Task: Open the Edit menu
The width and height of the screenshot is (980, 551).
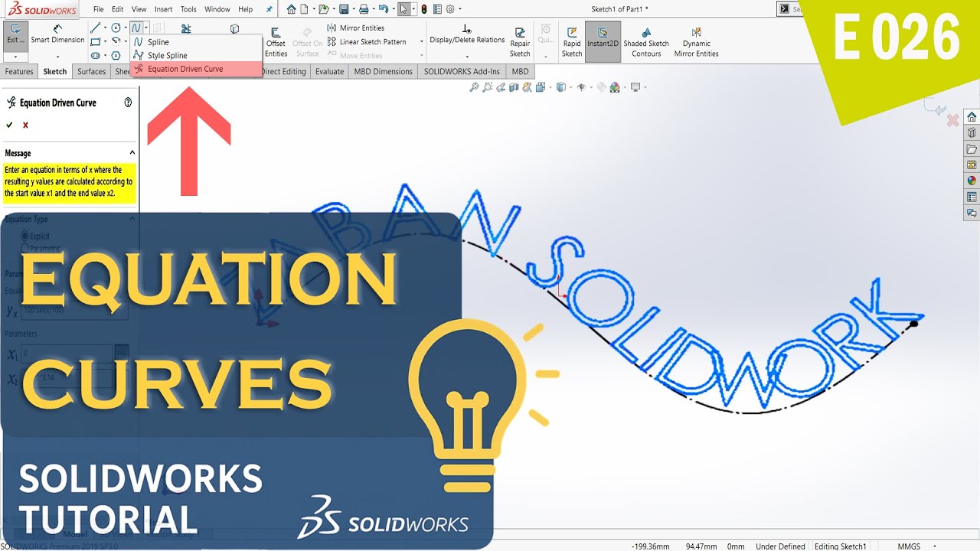Action: pos(117,9)
